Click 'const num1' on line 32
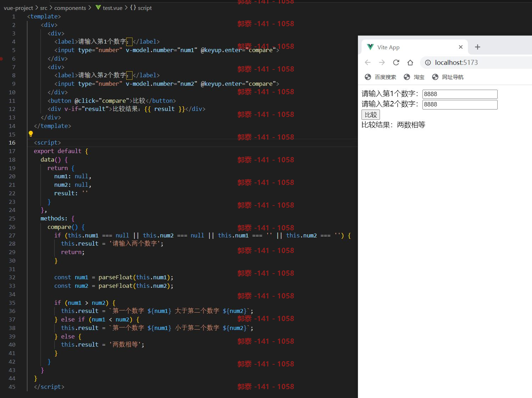Viewport: 532px width, 398px height. click(71, 277)
